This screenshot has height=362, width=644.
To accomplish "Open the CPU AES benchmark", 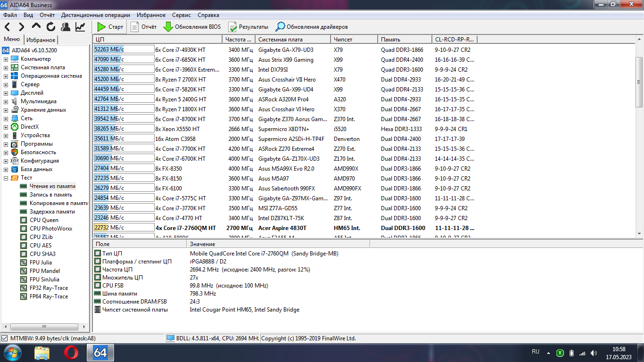I will point(41,246).
